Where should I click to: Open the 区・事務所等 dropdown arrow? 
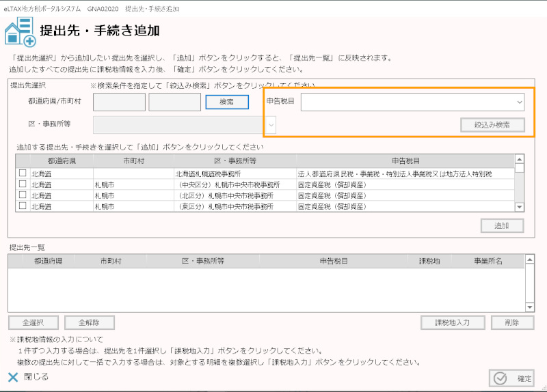coord(271,125)
